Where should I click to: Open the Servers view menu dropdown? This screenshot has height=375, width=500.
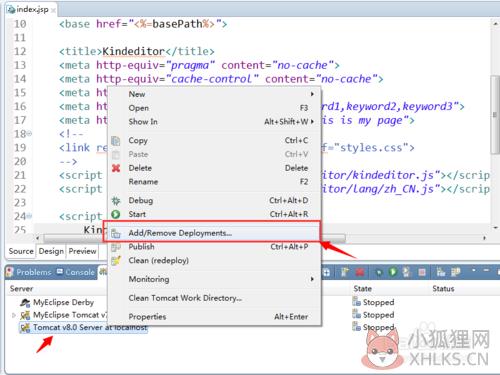(474, 270)
